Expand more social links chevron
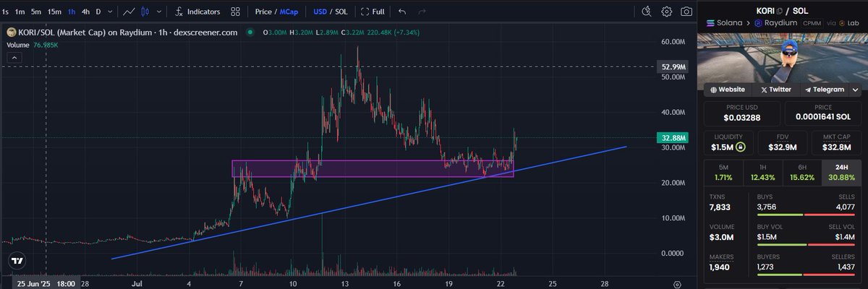Image resolution: width=868 pixels, height=289 pixels. [x=856, y=90]
